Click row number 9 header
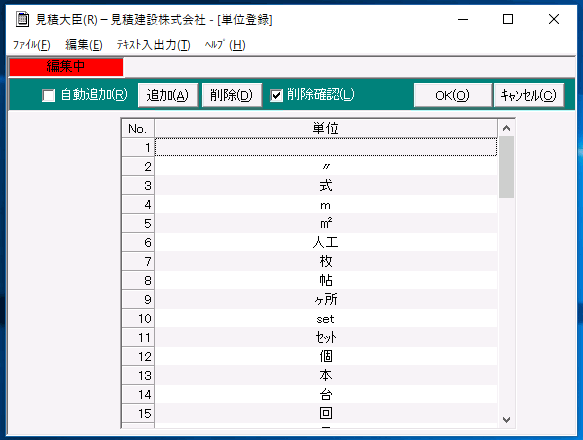Screen dimensions: 583x440 138,299
